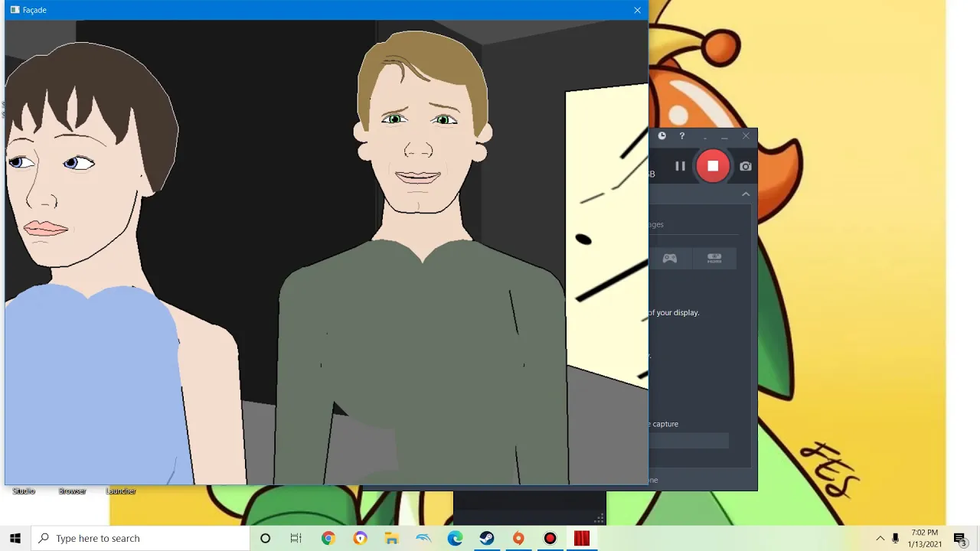Open Microsoft Edge from the taskbar

(x=456, y=539)
